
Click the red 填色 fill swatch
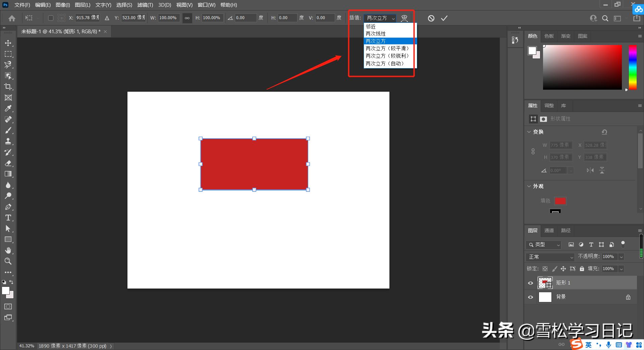560,201
